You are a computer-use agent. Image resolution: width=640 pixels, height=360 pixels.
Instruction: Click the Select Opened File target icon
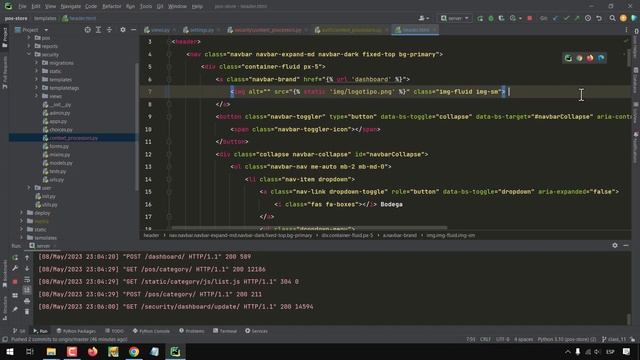coord(87,30)
